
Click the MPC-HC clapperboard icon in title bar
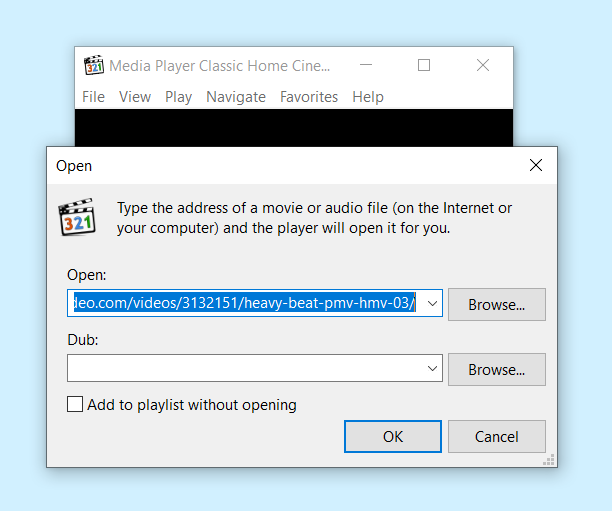coord(94,65)
